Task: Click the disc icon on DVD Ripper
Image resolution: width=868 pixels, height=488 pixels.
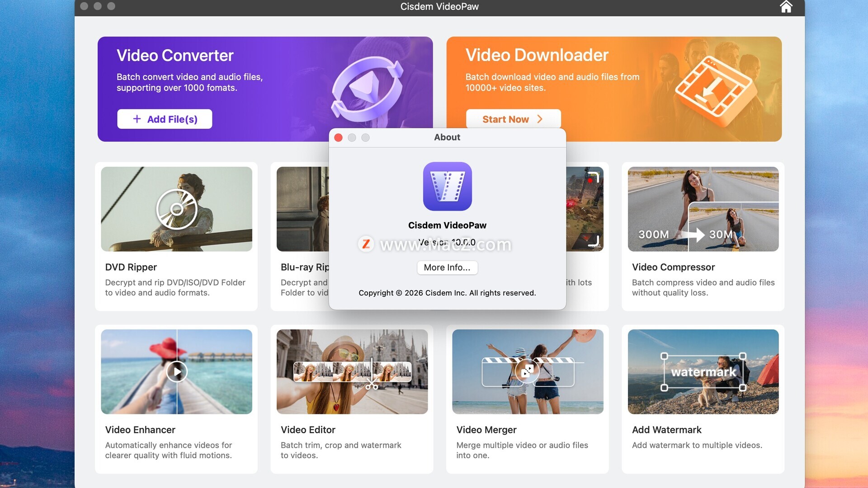Action: (x=177, y=209)
